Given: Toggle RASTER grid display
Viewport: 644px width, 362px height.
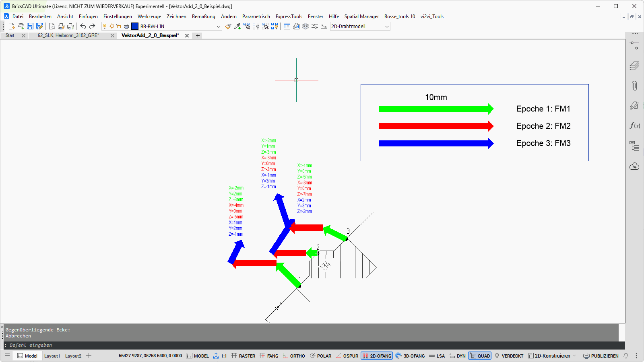Looking at the screenshot, I should 243,356.
